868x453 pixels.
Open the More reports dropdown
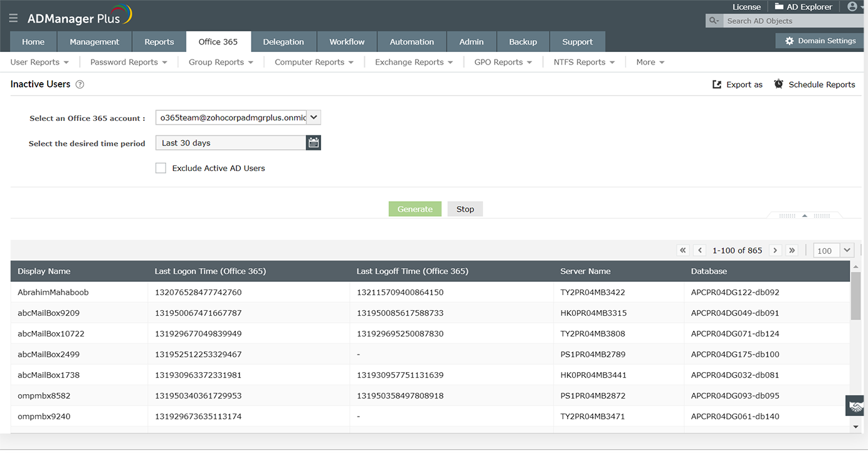(650, 62)
